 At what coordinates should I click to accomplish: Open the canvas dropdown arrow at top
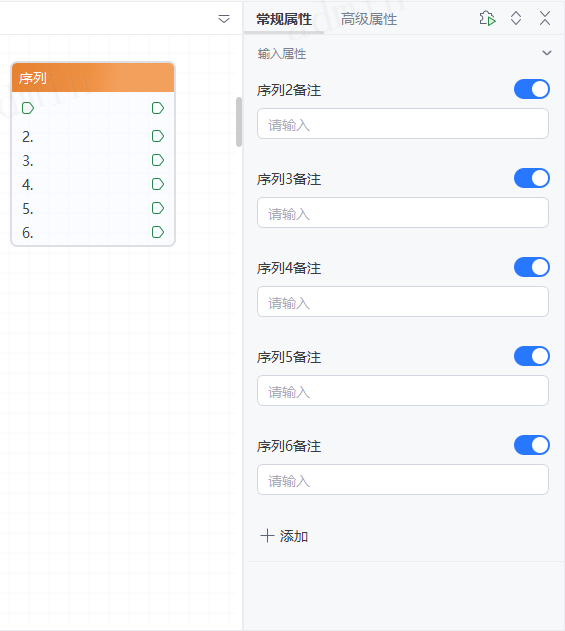pyautogui.click(x=224, y=19)
